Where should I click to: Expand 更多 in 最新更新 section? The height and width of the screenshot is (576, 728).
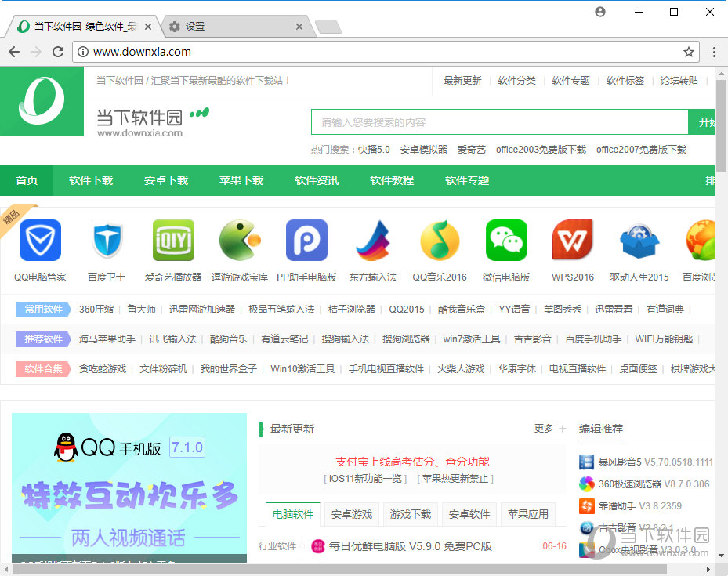549,429
